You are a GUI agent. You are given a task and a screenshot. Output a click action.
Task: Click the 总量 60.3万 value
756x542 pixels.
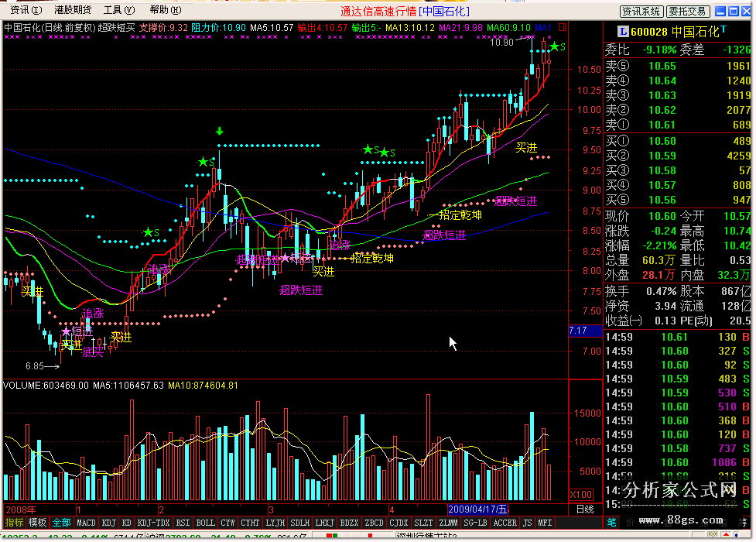point(659,261)
